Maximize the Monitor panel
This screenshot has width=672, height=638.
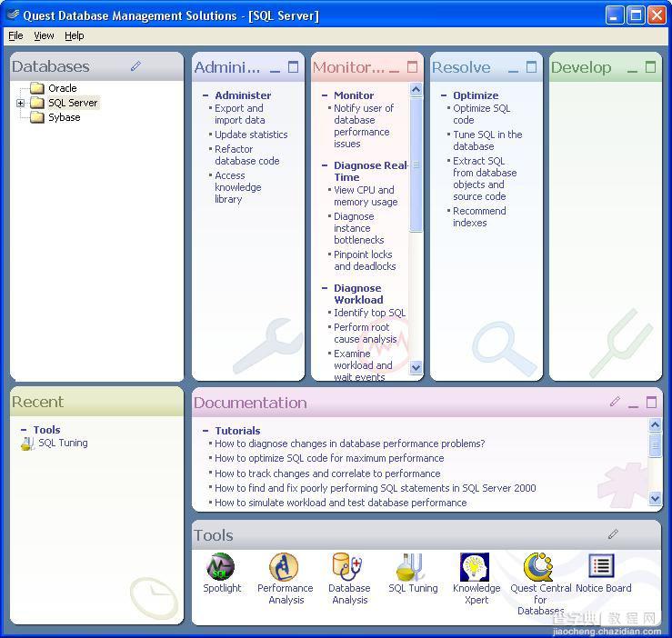[x=412, y=67]
